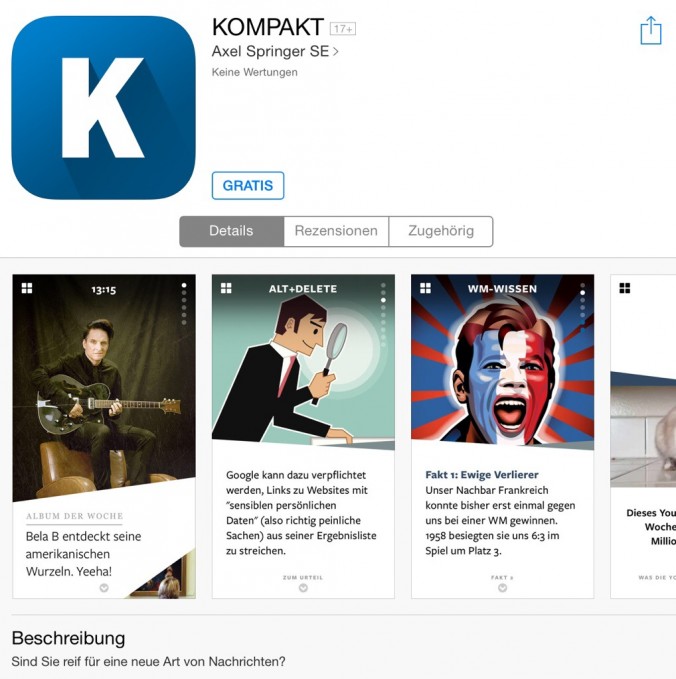Tap page dots on Bela B screenshot
Image resolution: width=676 pixels, height=679 pixels.
tap(184, 304)
